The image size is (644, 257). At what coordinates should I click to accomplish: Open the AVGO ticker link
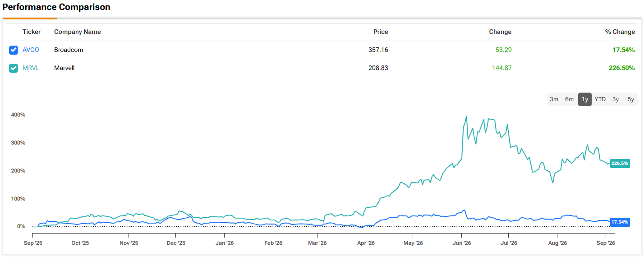31,50
